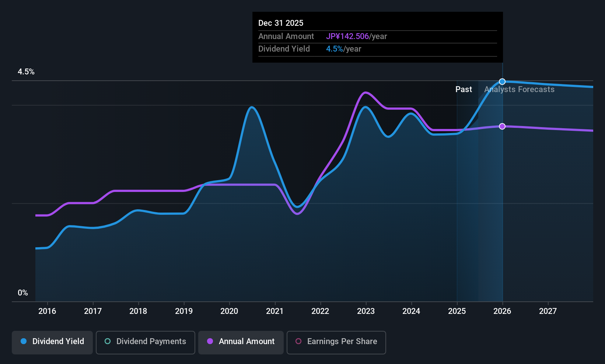Enable the Dividend Payments series

146,343
